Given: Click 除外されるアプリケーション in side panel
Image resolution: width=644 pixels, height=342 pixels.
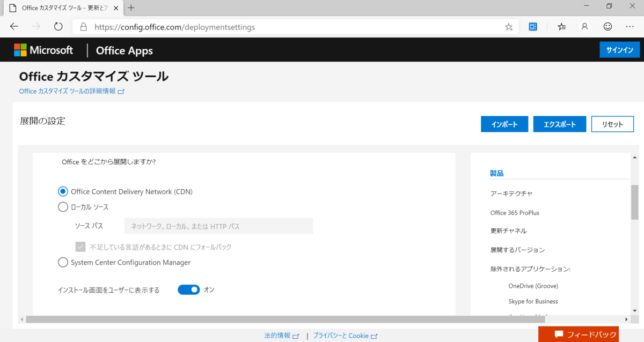Looking at the screenshot, I should click(530, 269).
